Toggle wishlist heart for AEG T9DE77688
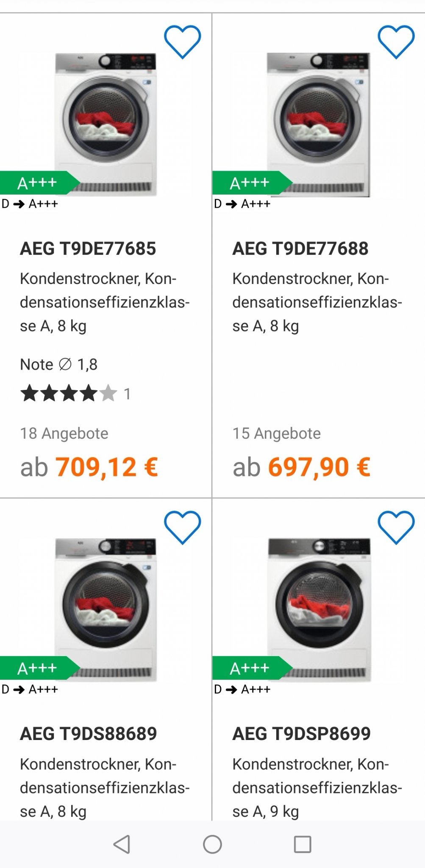The height and width of the screenshot is (868, 425). (396, 42)
